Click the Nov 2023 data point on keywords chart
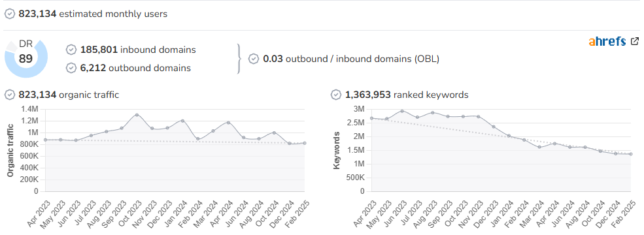 478,116
